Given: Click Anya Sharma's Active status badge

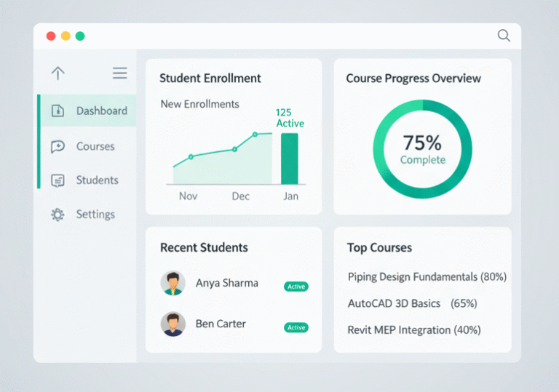Looking at the screenshot, I should point(296,287).
